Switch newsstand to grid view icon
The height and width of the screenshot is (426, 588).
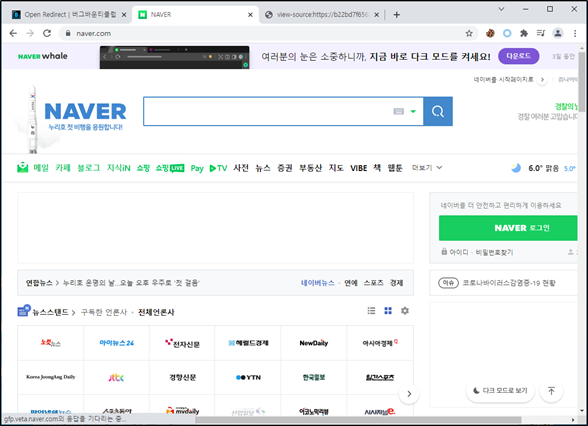click(x=388, y=310)
